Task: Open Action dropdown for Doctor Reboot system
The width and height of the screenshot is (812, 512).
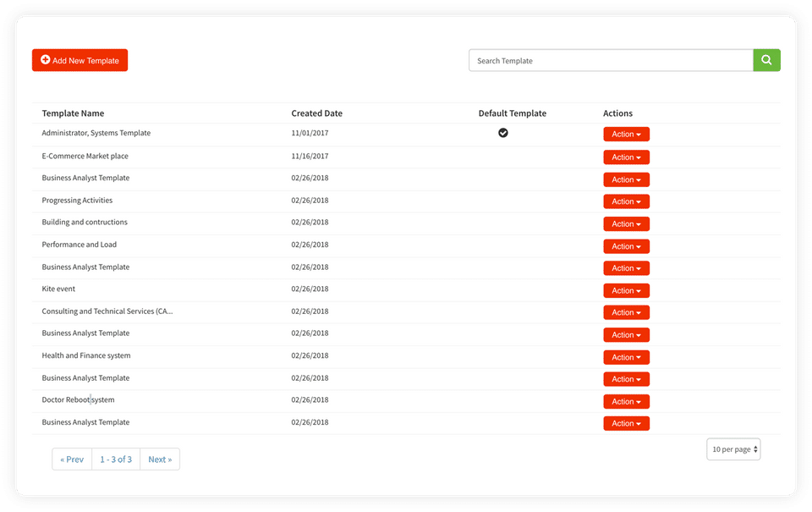Action: coord(626,401)
